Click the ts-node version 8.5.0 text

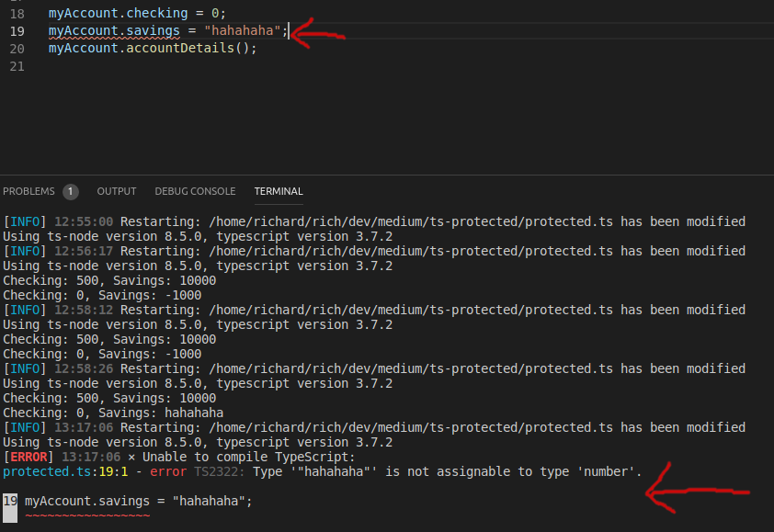tap(124, 442)
